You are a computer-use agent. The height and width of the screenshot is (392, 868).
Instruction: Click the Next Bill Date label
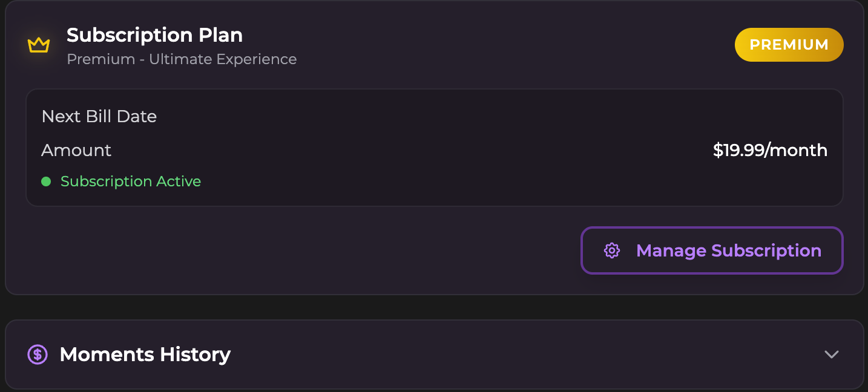click(x=99, y=116)
